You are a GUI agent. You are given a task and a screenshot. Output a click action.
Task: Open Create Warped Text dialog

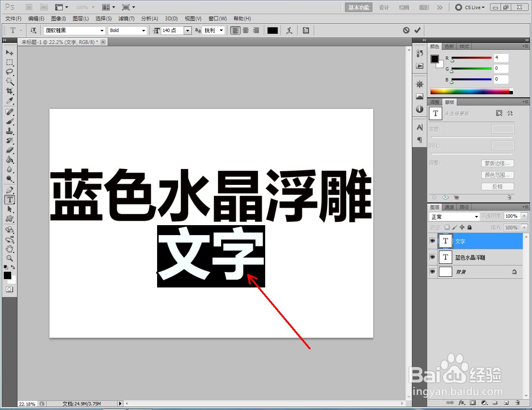point(289,30)
